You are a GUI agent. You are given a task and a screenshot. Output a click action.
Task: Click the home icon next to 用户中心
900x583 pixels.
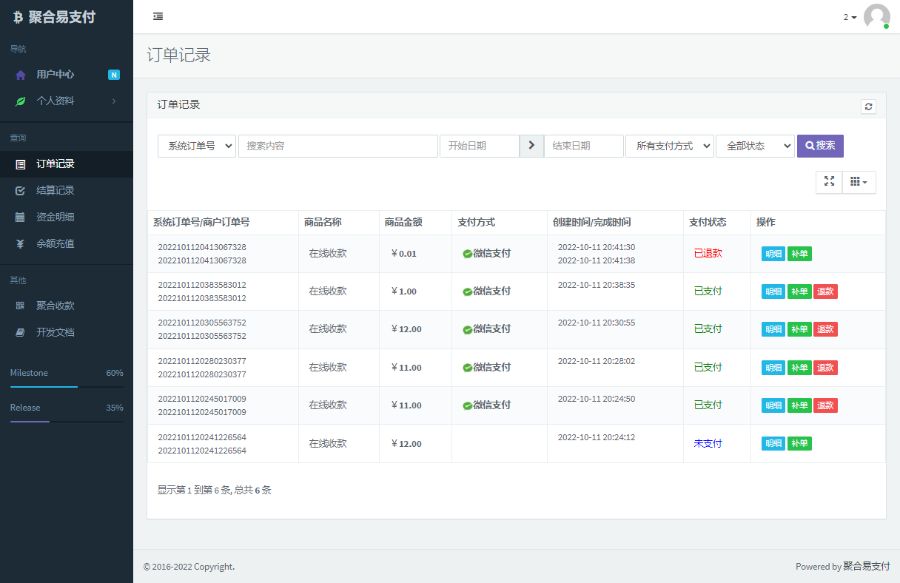(21, 75)
